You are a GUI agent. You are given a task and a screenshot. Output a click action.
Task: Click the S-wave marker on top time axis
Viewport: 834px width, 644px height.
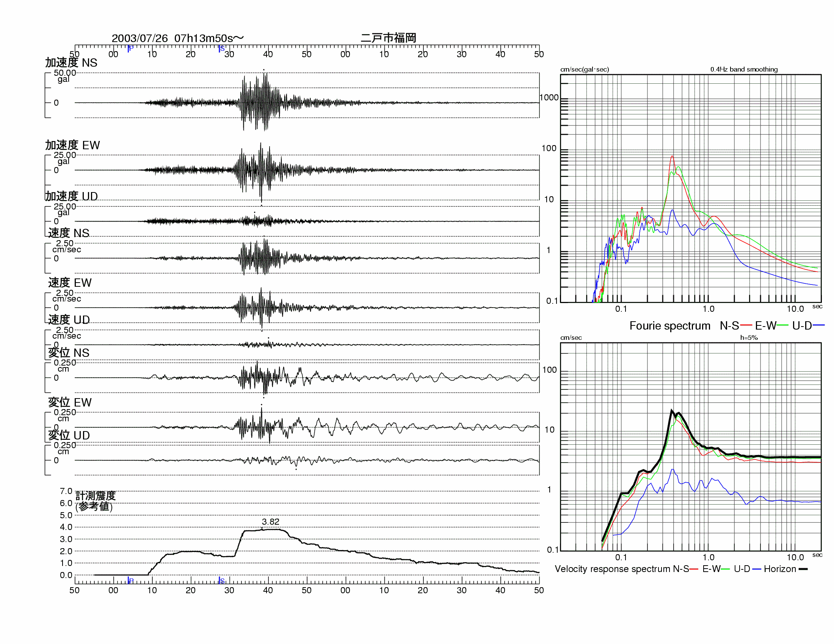[x=221, y=48]
